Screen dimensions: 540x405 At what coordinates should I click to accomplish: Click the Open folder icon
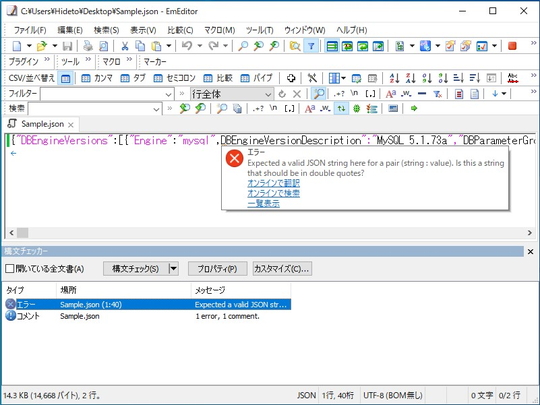click(41, 45)
